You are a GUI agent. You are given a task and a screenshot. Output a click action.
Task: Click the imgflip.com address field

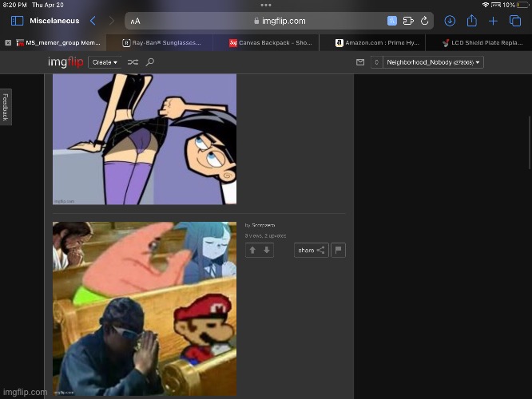[280, 21]
